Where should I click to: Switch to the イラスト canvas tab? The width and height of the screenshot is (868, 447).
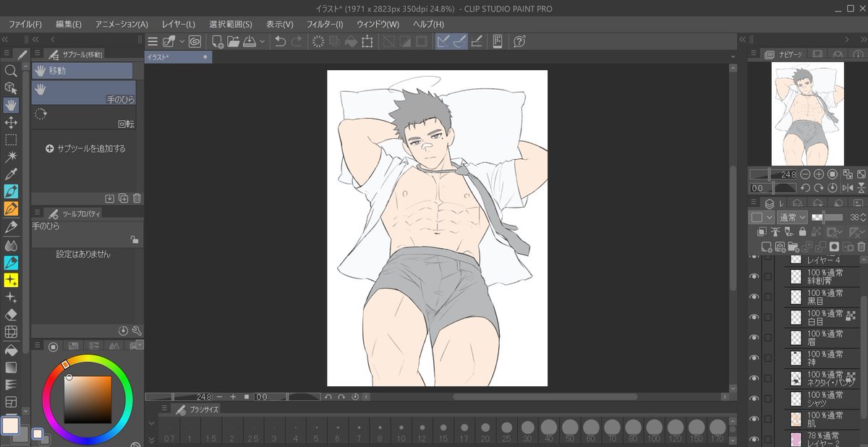tap(178, 57)
